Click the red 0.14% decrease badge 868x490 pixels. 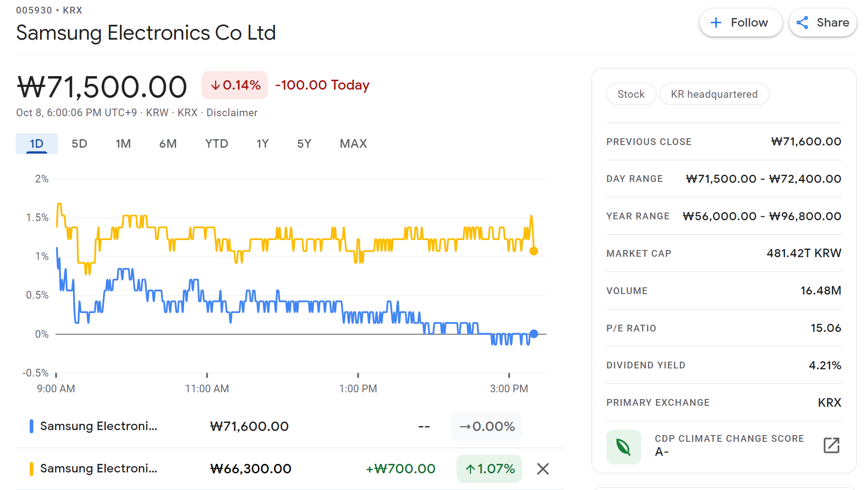(235, 85)
